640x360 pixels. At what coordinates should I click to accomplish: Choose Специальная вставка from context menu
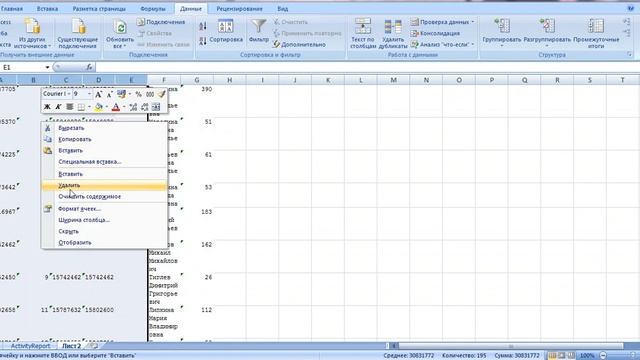(104, 162)
